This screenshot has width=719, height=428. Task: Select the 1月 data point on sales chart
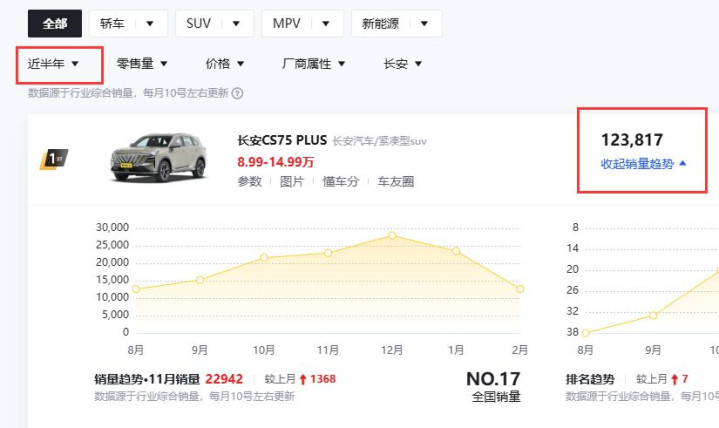coord(456,251)
